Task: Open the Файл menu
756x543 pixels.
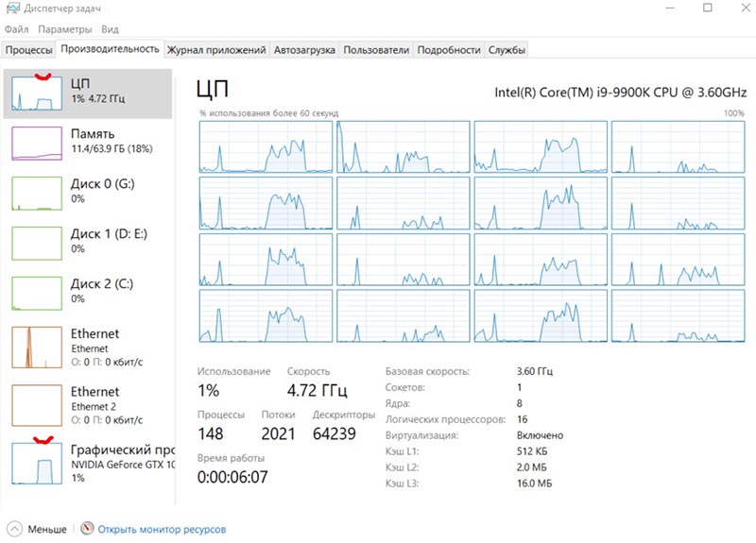Action: (16, 29)
